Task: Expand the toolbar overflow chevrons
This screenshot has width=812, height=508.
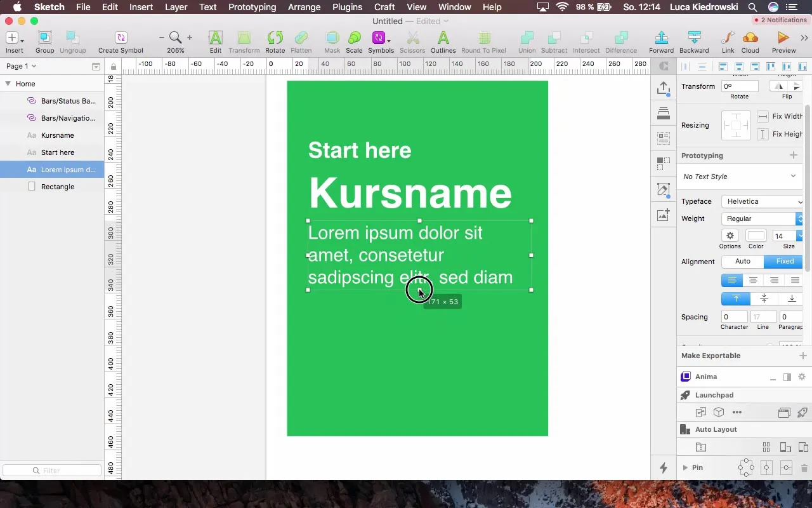Action: [x=804, y=38]
